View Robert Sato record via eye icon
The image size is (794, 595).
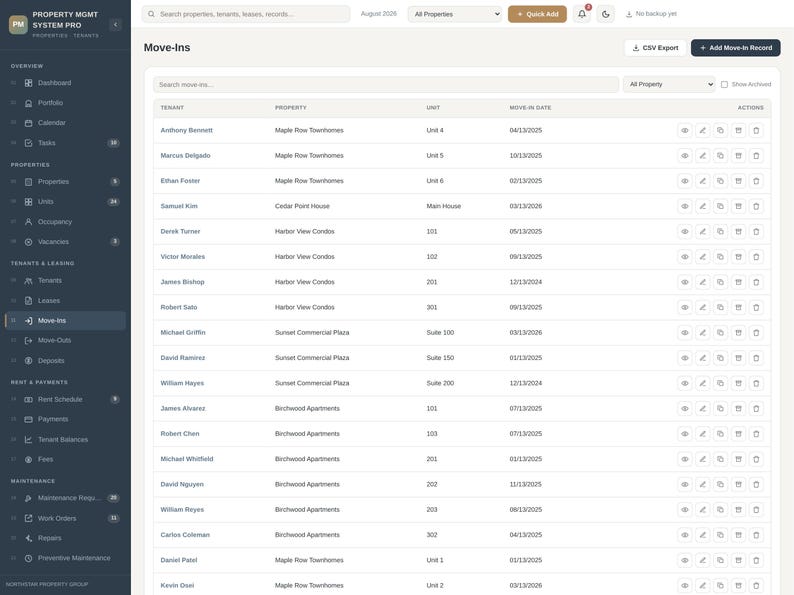[x=685, y=307]
